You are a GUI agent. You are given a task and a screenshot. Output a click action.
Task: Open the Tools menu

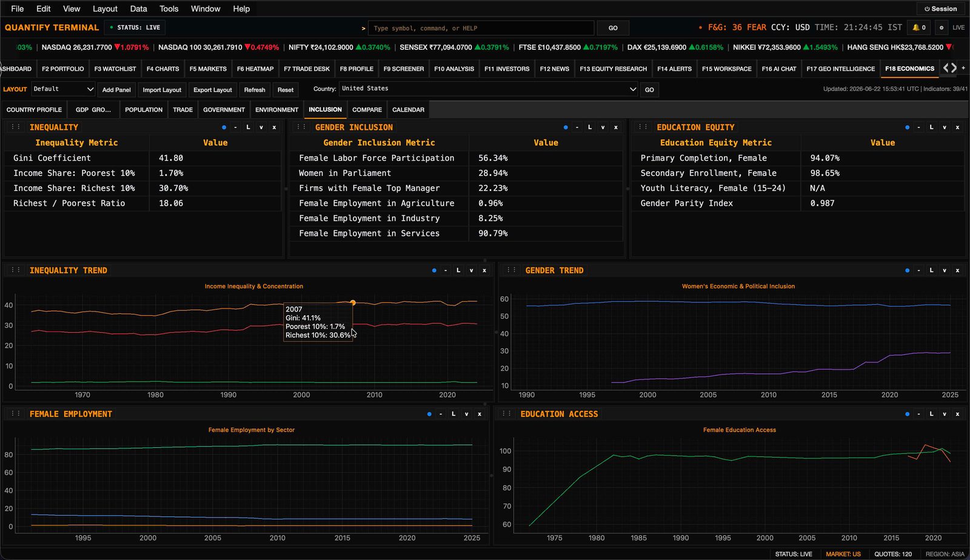tap(169, 8)
